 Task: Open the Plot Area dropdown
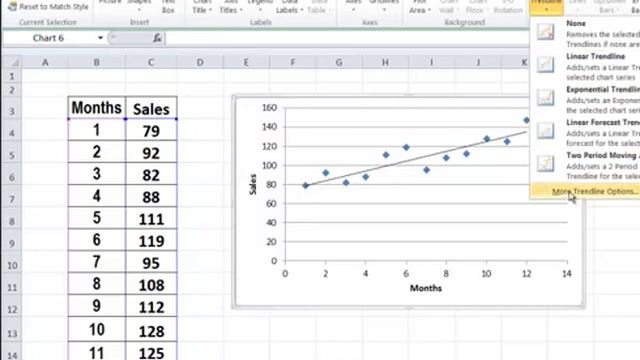tap(420, 7)
